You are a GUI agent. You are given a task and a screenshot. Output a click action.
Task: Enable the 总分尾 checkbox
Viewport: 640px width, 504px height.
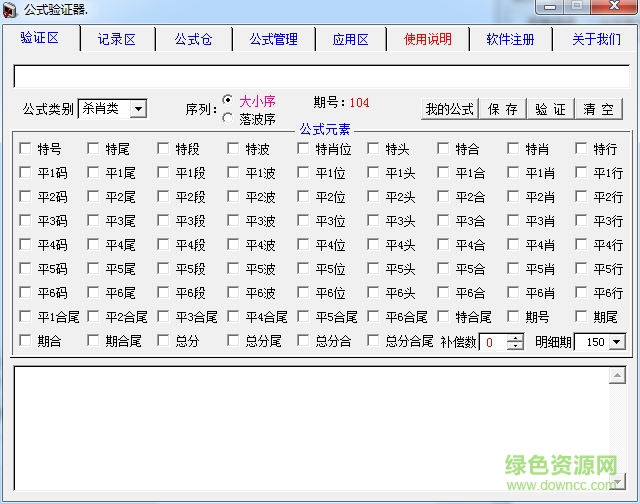coord(233,340)
